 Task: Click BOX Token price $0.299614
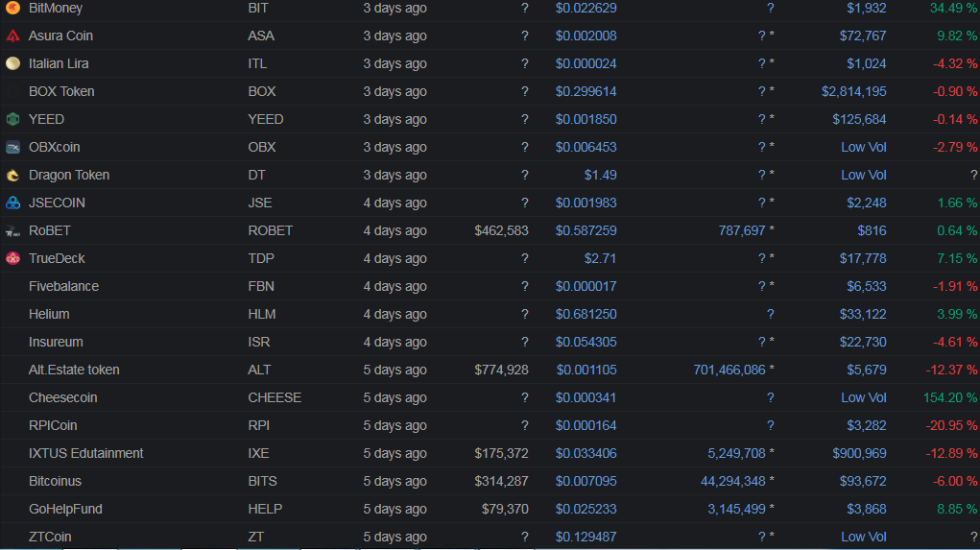tap(586, 91)
